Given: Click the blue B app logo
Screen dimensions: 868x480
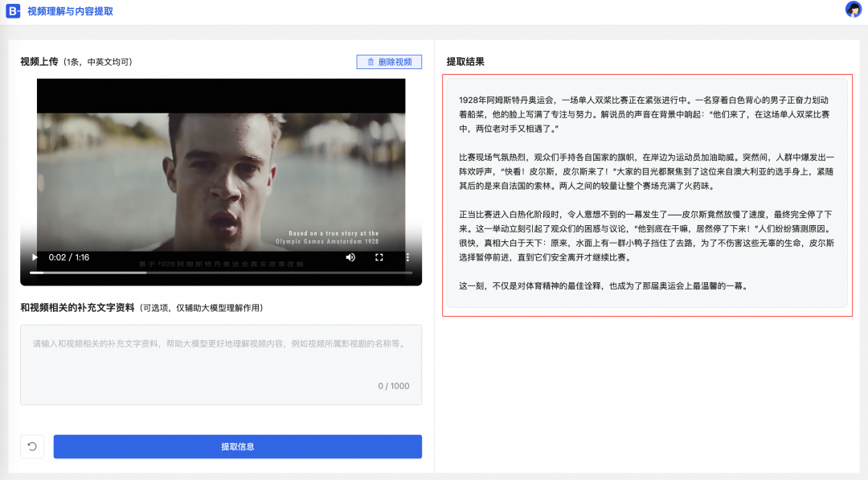Looking at the screenshot, I should (x=13, y=11).
